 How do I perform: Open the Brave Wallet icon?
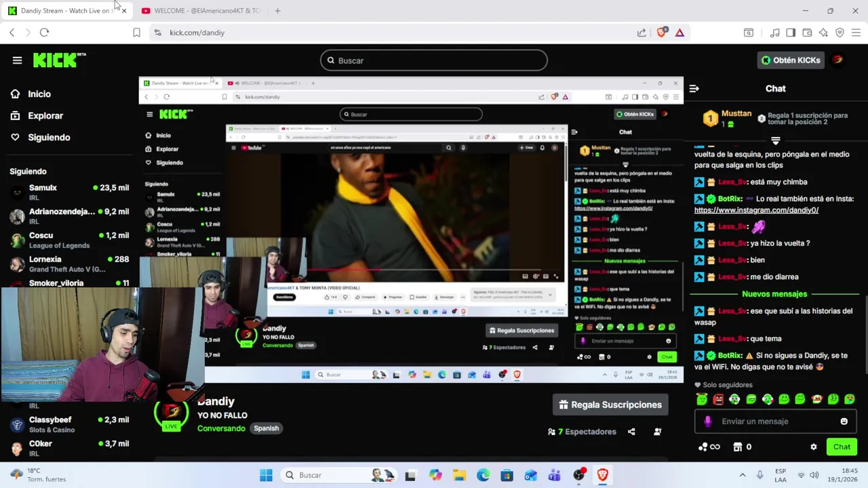pyautogui.click(x=807, y=33)
